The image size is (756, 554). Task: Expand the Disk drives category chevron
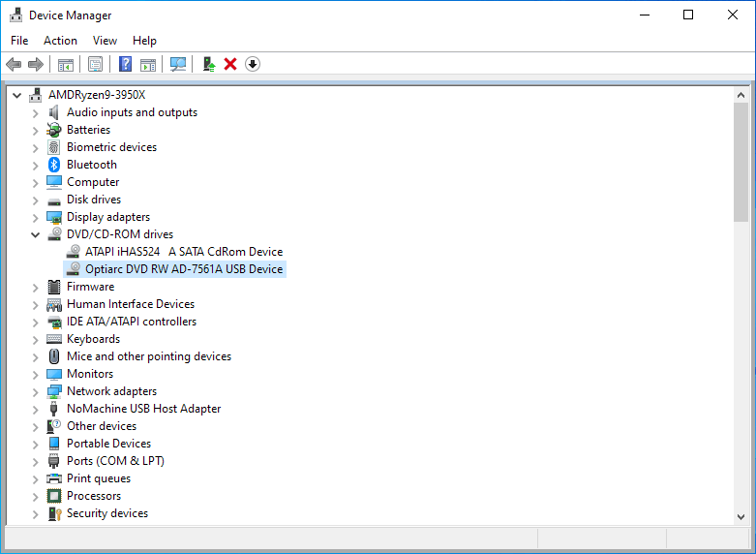(35, 200)
